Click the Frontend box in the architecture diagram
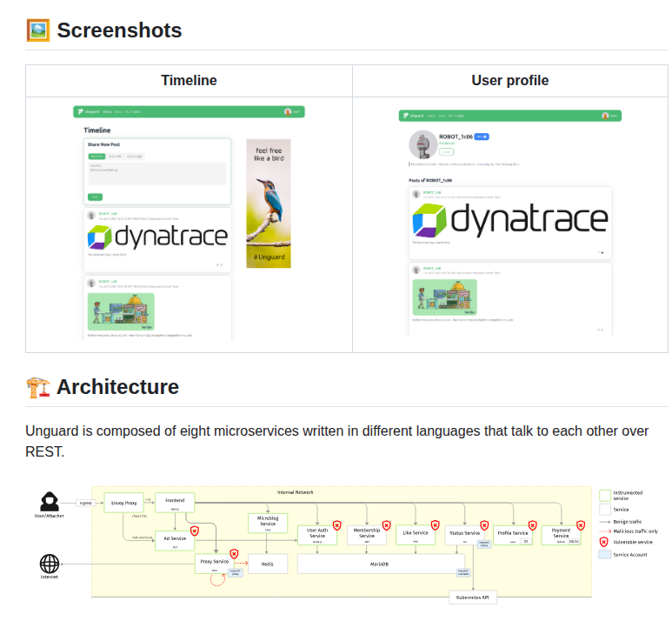 (x=175, y=503)
